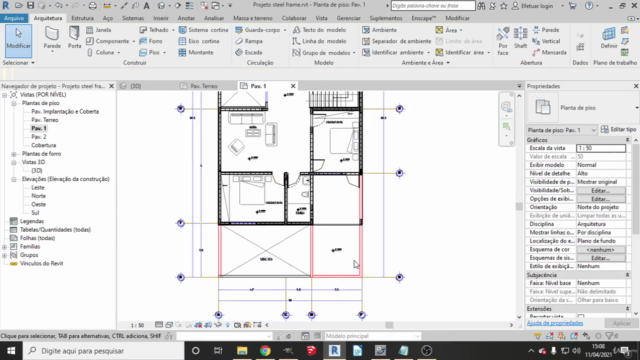Collapse the Gráficos properties section

tap(627, 140)
